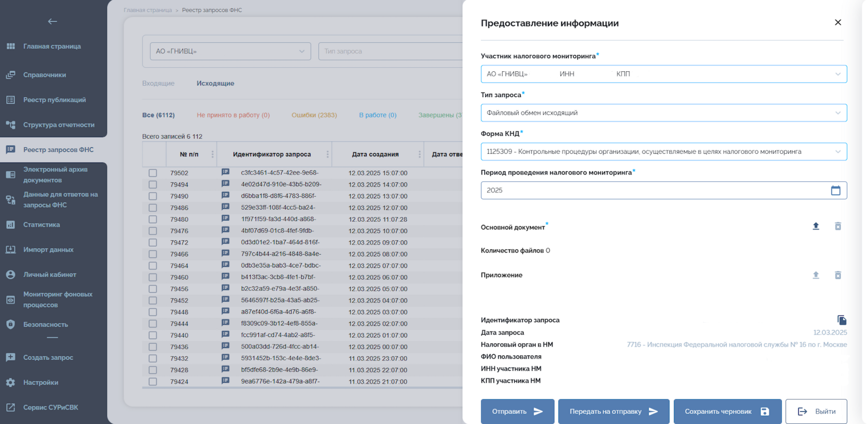Copy the Идентификатор запроса value
Screen dimensions: 868x424
(842, 320)
